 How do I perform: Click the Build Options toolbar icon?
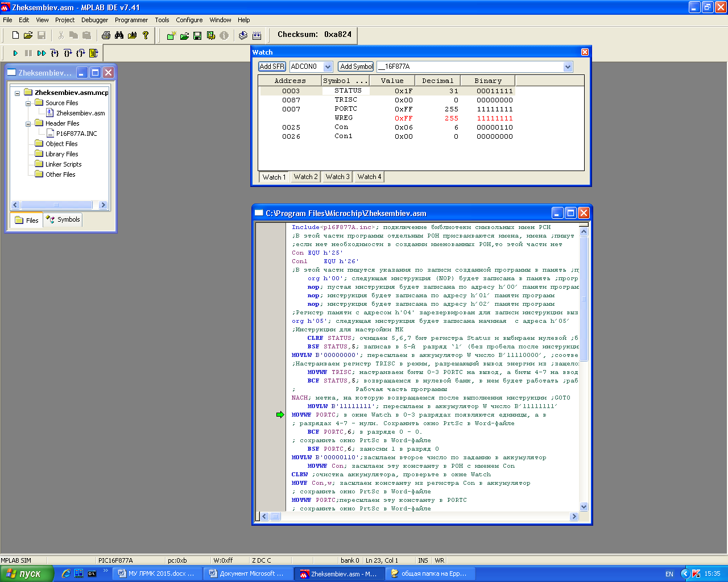coord(211,35)
